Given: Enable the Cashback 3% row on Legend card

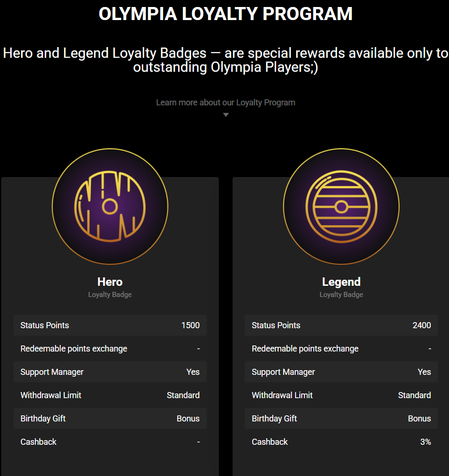Looking at the screenshot, I should (341, 442).
